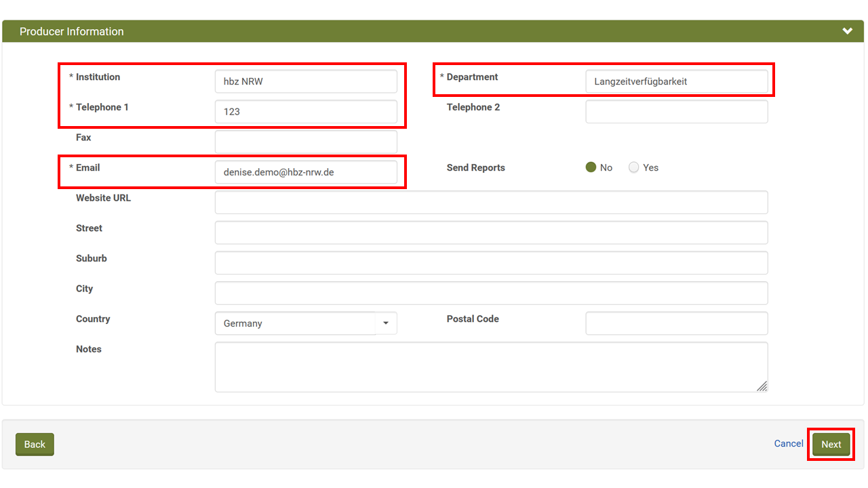Click the Street input field
Viewport: 868px width, 488px height.
pos(491,232)
